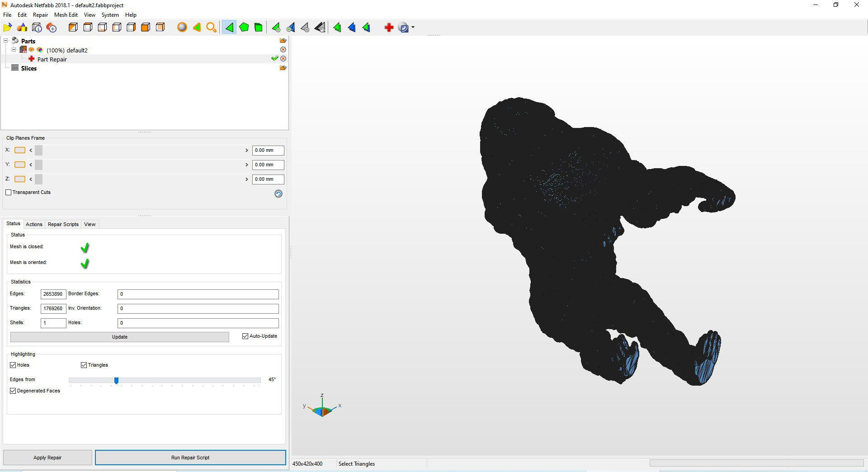The height and width of the screenshot is (472, 868).
Task: Cancel Part Repair with its red X
Action: [x=283, y=59]
